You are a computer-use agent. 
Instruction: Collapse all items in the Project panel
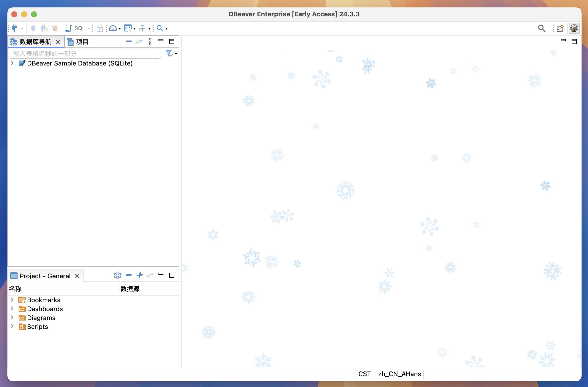[129, 275]
